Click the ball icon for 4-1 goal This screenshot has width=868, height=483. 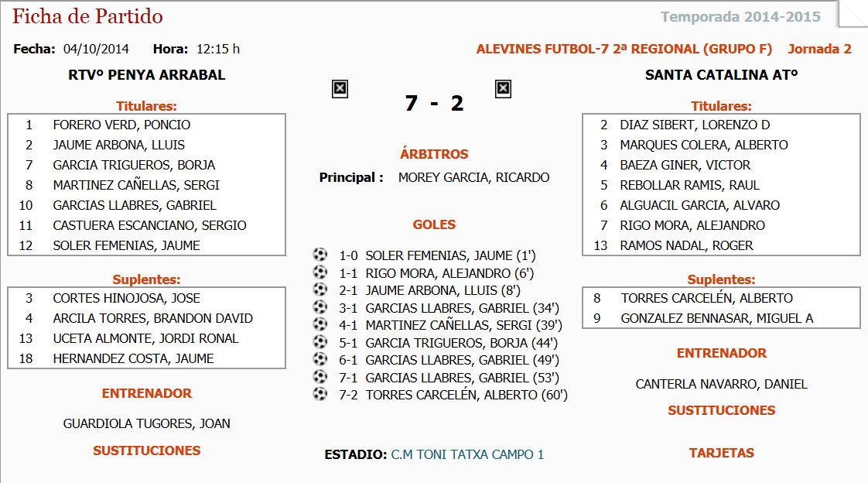320,324
